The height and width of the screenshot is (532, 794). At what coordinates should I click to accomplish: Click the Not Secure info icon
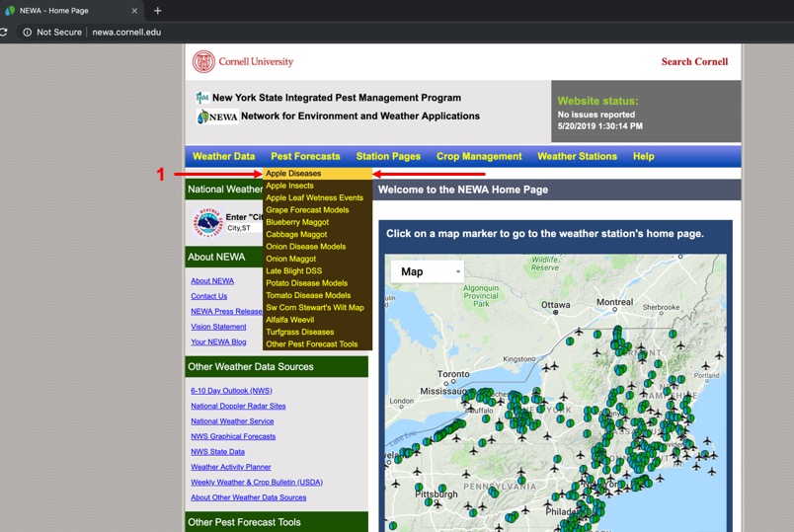[x=27, y=32]
